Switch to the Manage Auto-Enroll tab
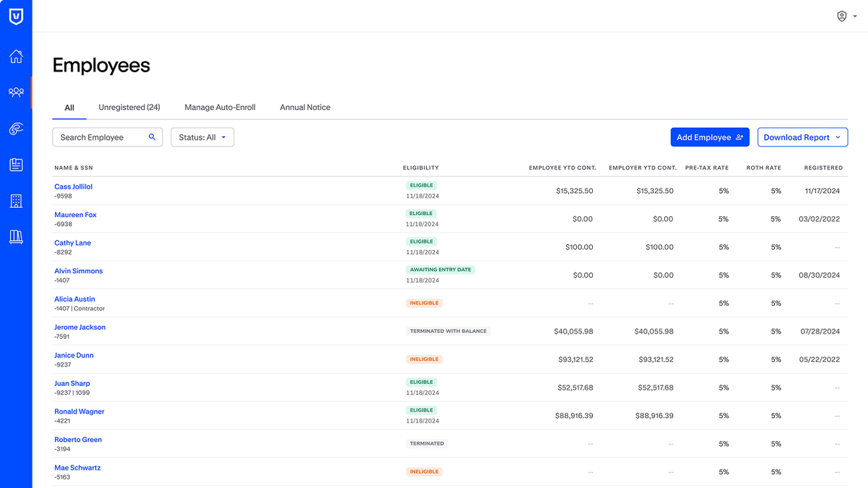Image resolution: width=868 pixels, height=488 pixels. (x=220, y=107)
